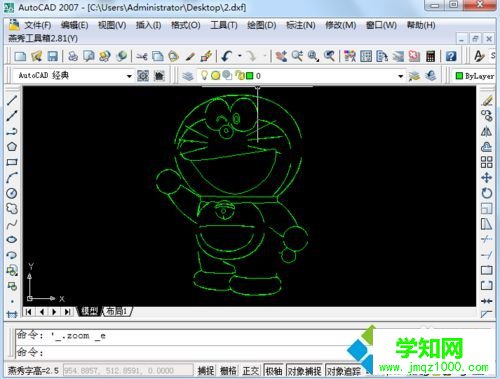Select the Construction Line tool
The image size is (500, 379).
pos(12,116)
